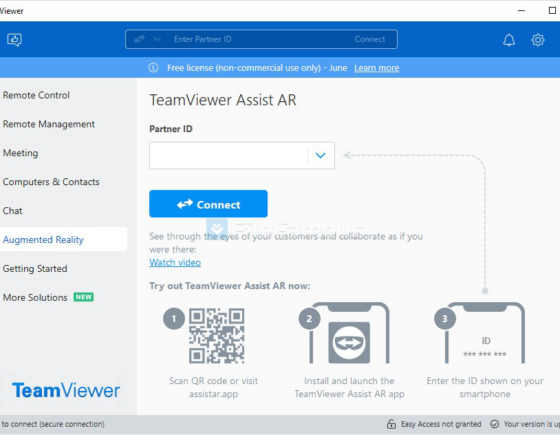560x435 pixels.
Task: Click version up-to-date checkmark icon
Action: pyautogui.click(x=494, y=424)
